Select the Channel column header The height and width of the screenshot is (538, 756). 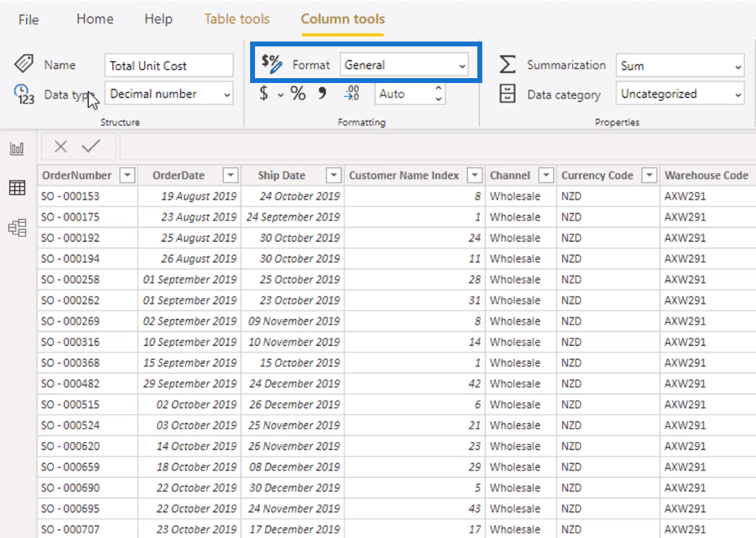pyautogui.click(x=510, y=175)
